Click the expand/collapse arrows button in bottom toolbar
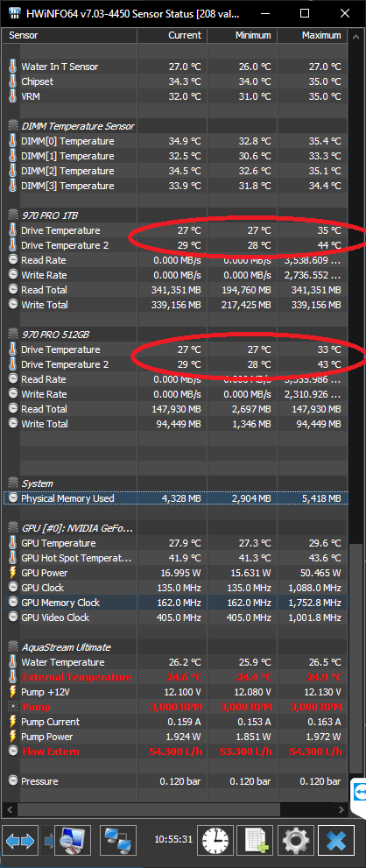This screenshot has width=366, height=868. coord(20,842)
